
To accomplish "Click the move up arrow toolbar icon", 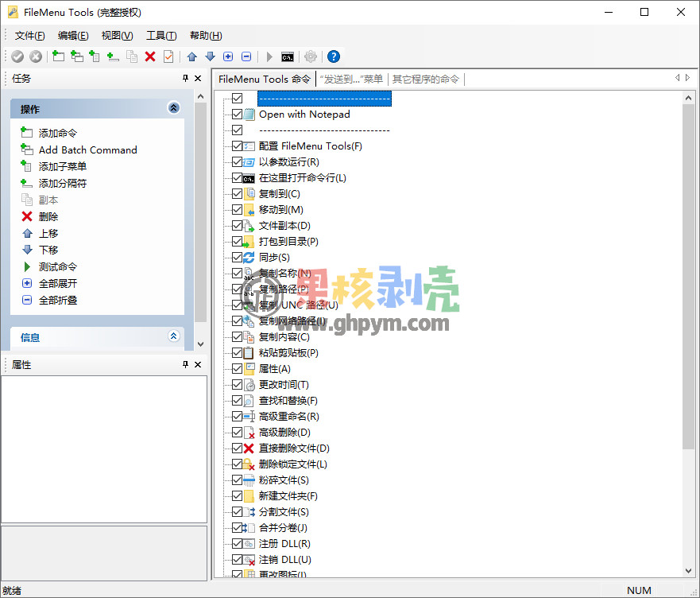I will click(192, 56).
